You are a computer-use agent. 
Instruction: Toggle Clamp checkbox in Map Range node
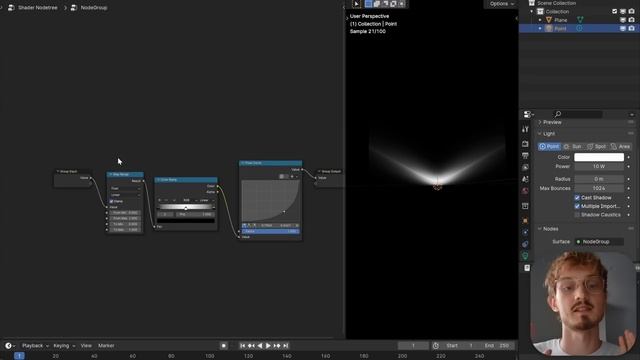111,201
